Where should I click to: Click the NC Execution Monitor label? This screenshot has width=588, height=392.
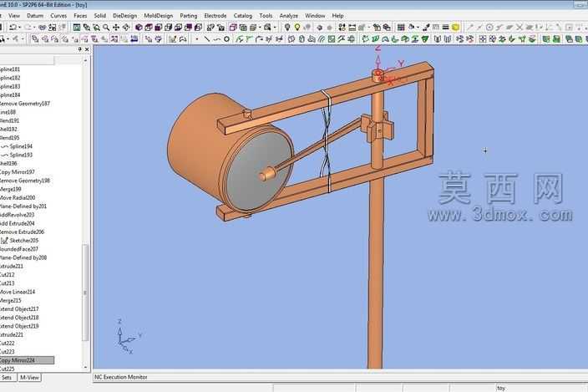tap(121, 377)
